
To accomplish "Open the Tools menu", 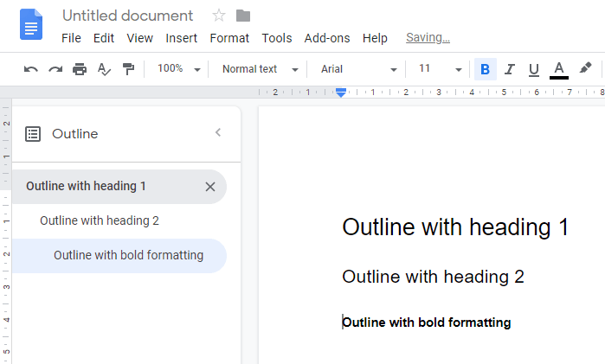I will click(277, 38).
